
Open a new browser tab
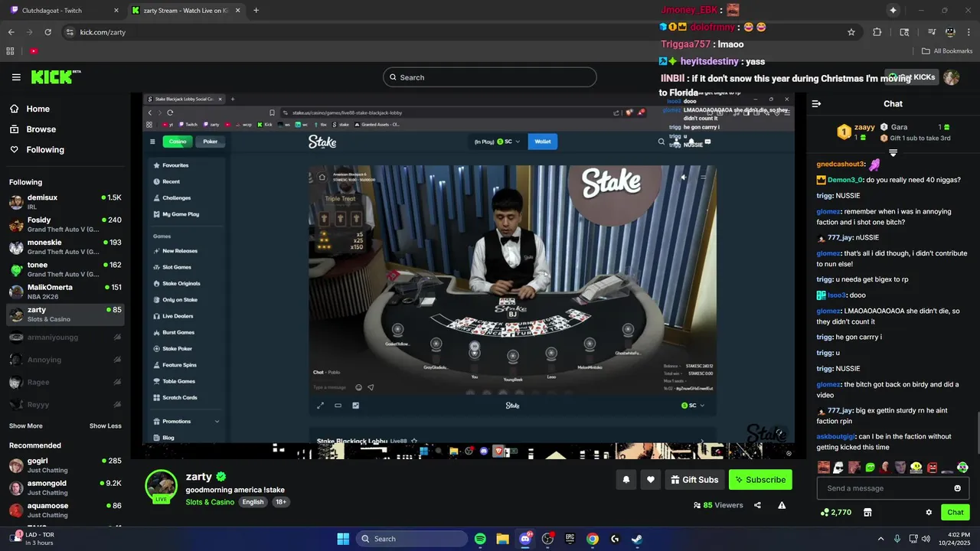pyautogui.click(x=256, y=11)
